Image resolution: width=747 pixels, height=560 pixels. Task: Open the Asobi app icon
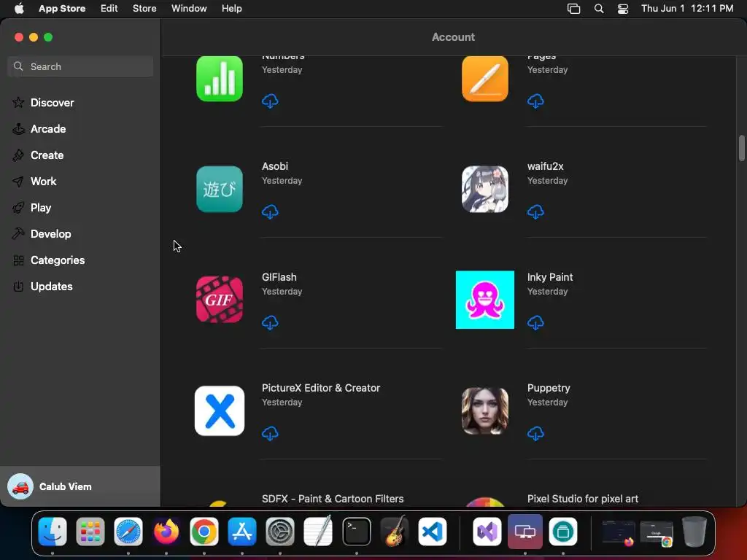pyautogui.click(x=220, y=189)
